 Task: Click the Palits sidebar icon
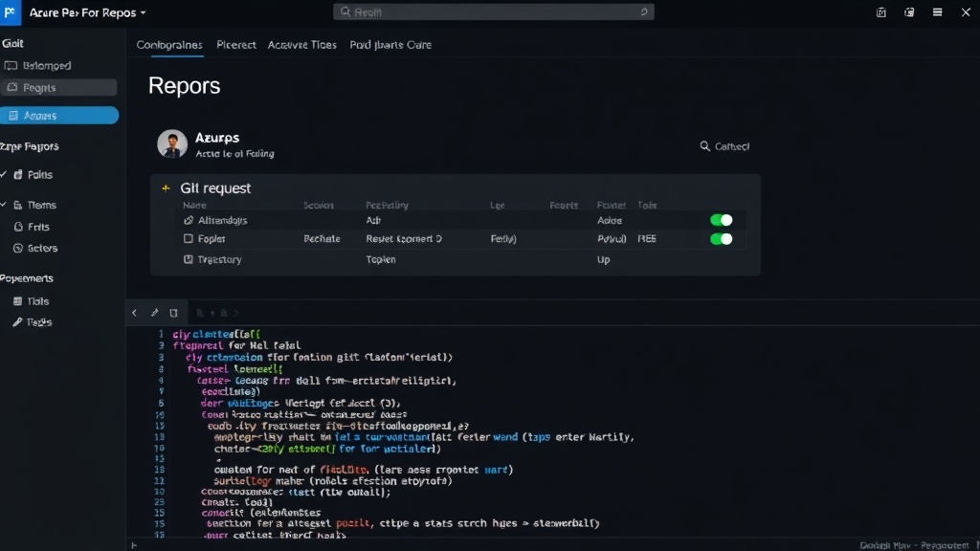pyautogui.click(x=17, y=175)
